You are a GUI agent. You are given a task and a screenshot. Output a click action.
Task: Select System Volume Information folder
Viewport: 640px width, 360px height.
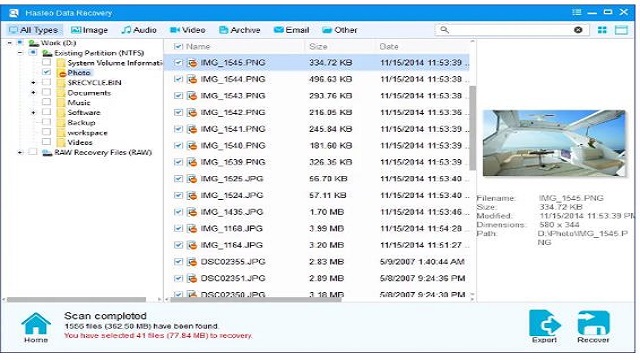114,63
